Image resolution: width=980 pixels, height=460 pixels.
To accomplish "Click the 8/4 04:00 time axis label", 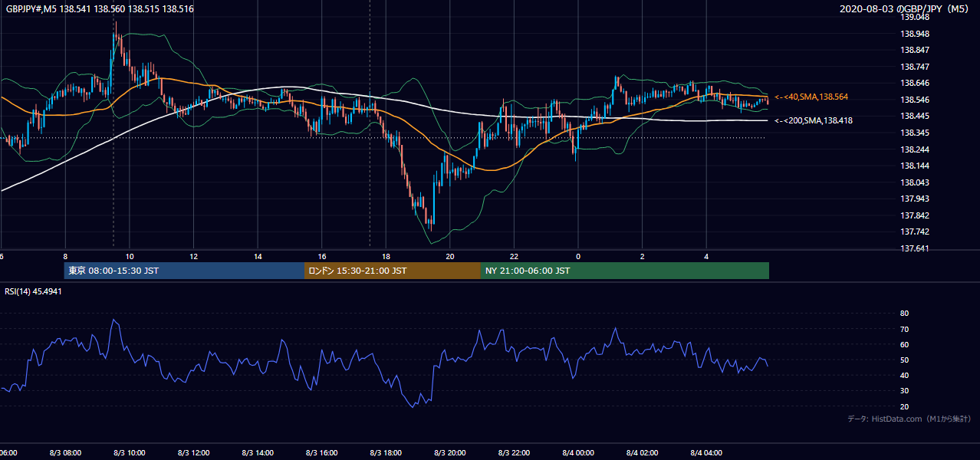I will [x=707, y=453].
